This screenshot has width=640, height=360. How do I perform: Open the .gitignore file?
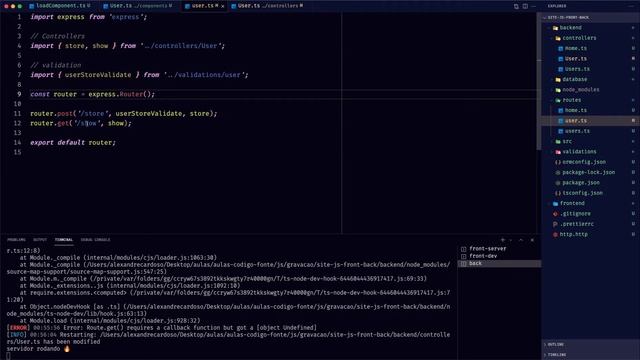(x=591, y=213)
